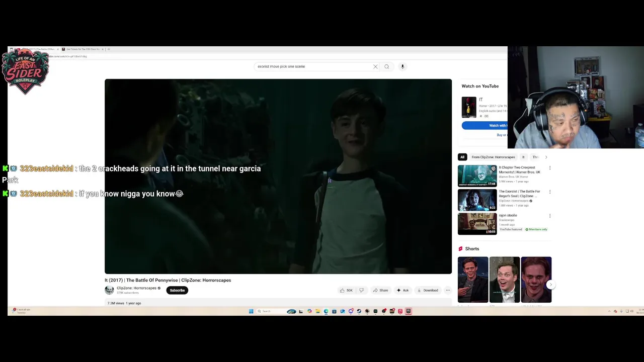Clear the YouTube search box with the X
The image size is (644, 362).
[375, 66]
